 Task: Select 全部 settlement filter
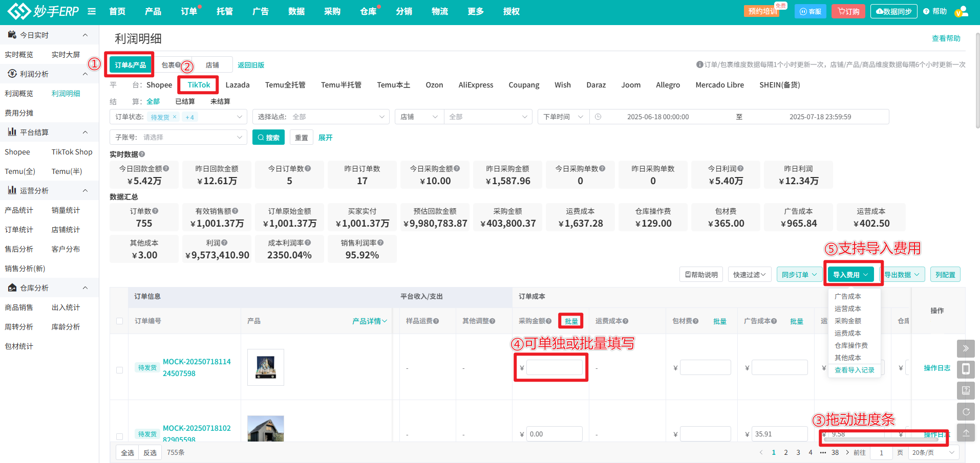point(153,101)
